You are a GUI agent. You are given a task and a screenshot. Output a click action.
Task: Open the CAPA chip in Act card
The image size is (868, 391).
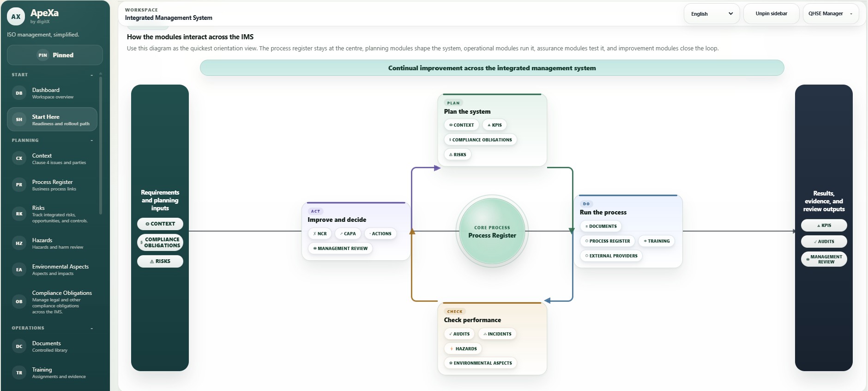tap(348, 233)
